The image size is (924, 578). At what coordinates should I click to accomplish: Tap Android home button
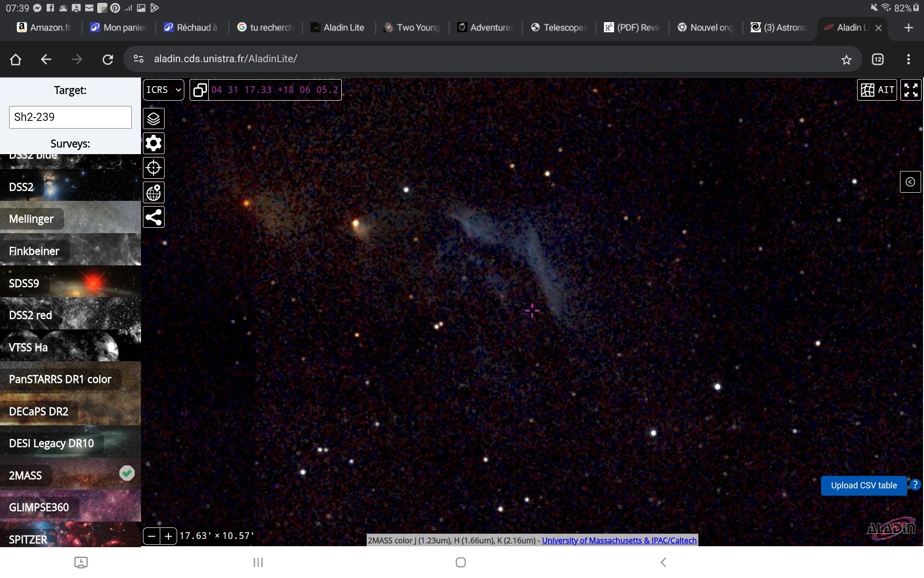461,562
